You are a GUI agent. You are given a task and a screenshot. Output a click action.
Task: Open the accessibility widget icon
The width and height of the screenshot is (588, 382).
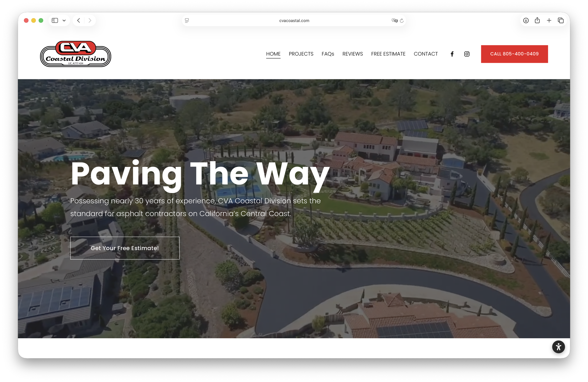click(x=558, y=347)
